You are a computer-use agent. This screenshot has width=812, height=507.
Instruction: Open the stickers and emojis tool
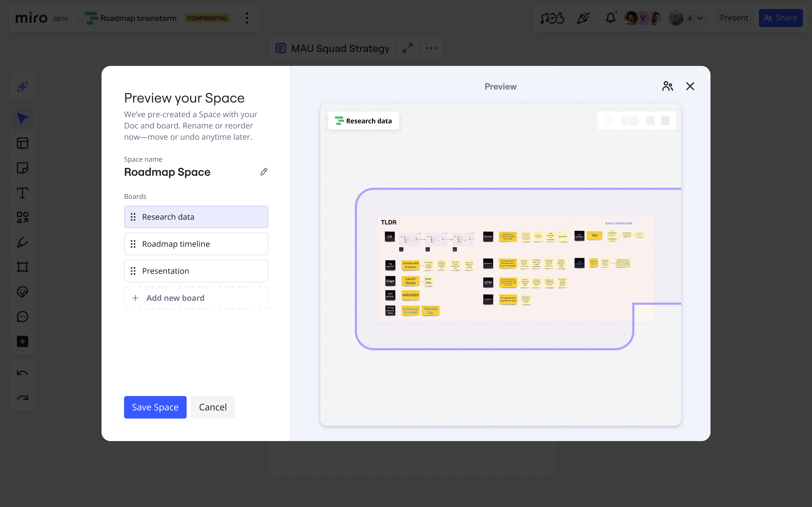[x=22, y=292]
